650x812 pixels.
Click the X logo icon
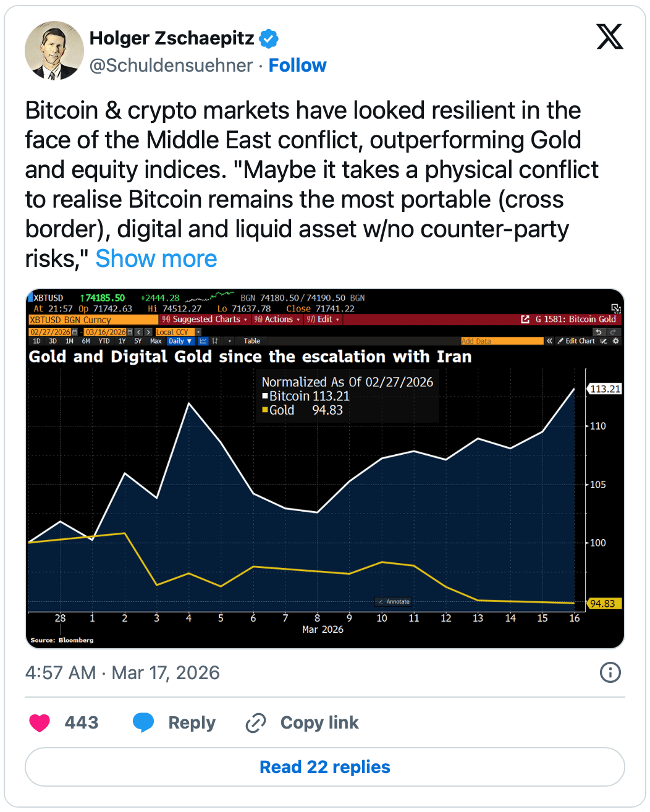(609, 36)
